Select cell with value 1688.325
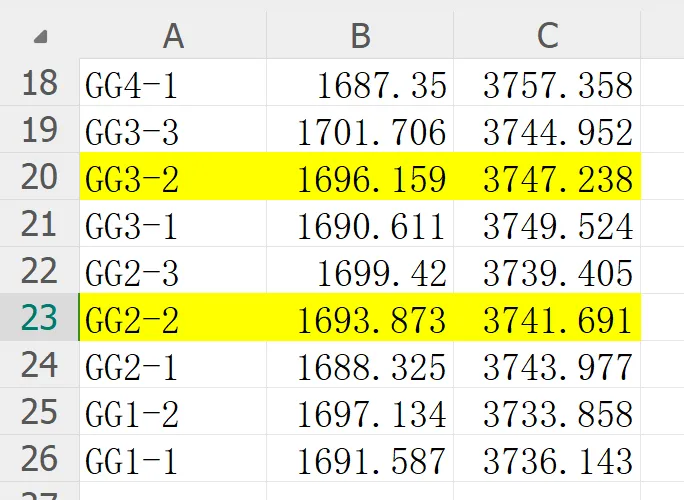 360,364
